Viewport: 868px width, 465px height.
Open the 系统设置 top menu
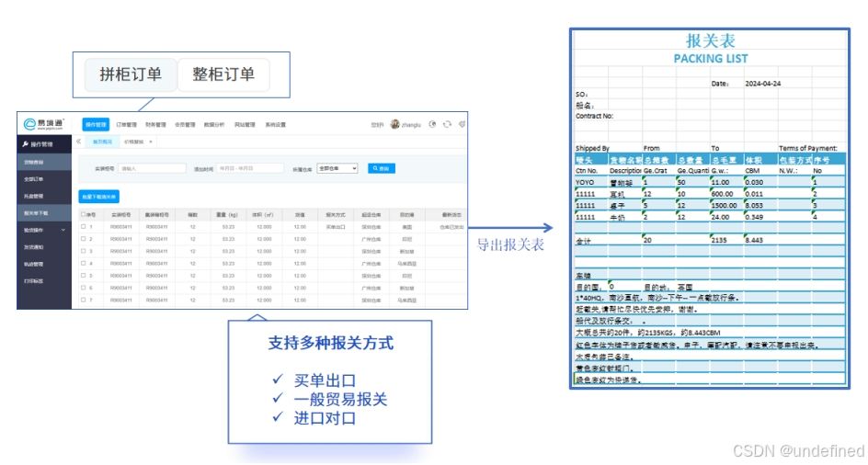[x=275, y=125]
